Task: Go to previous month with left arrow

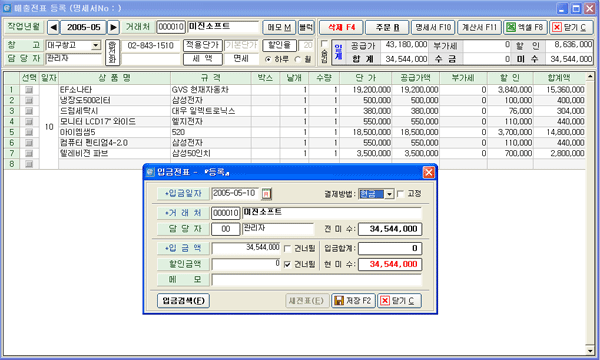Action: point(54,27)
